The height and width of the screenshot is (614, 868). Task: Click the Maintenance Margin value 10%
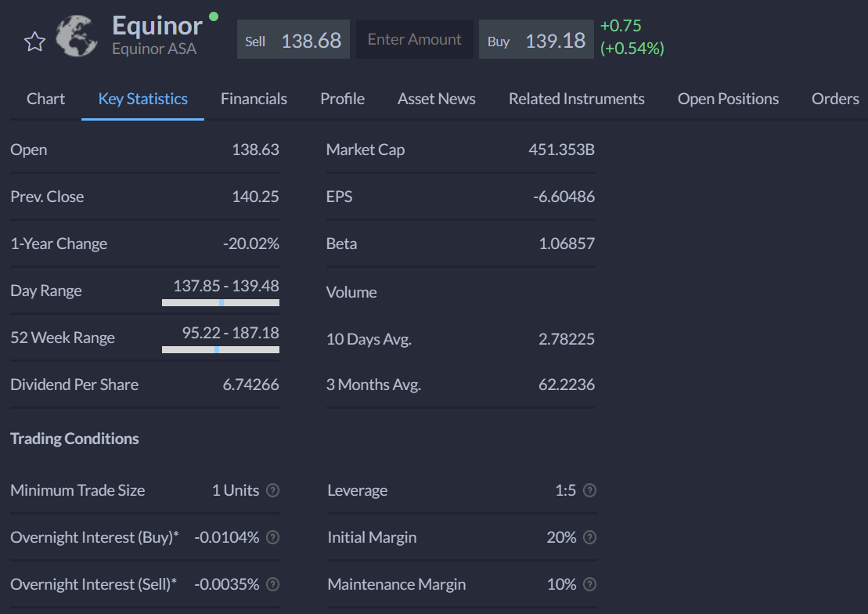click(x=561, y=584)
